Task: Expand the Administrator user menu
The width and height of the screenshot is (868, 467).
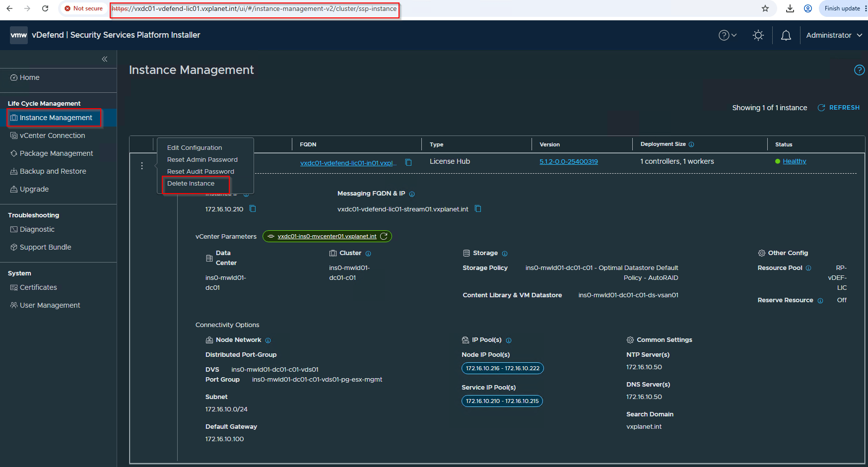Action: click(834, 35)
